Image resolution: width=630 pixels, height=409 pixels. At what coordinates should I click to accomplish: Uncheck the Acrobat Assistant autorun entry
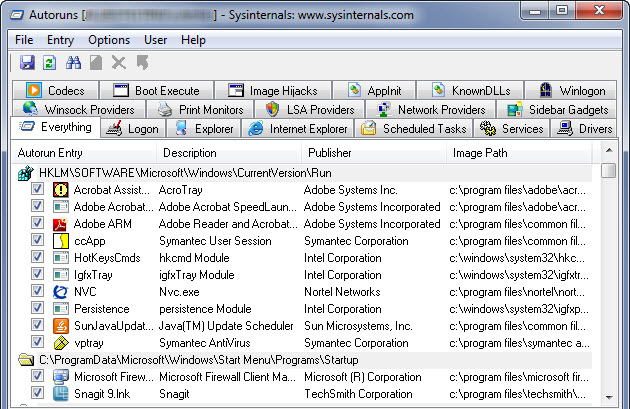coord(37,189)
